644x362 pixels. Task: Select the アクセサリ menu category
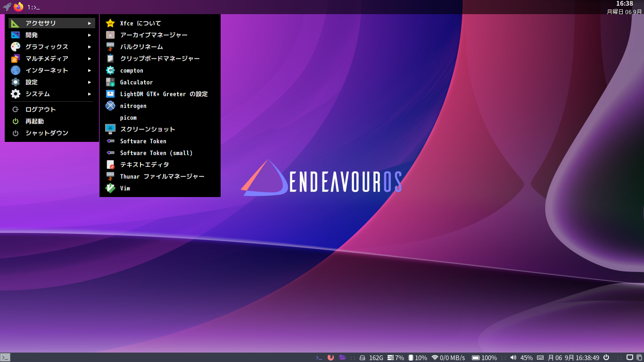pyautogui.click(x=52, y=23)
